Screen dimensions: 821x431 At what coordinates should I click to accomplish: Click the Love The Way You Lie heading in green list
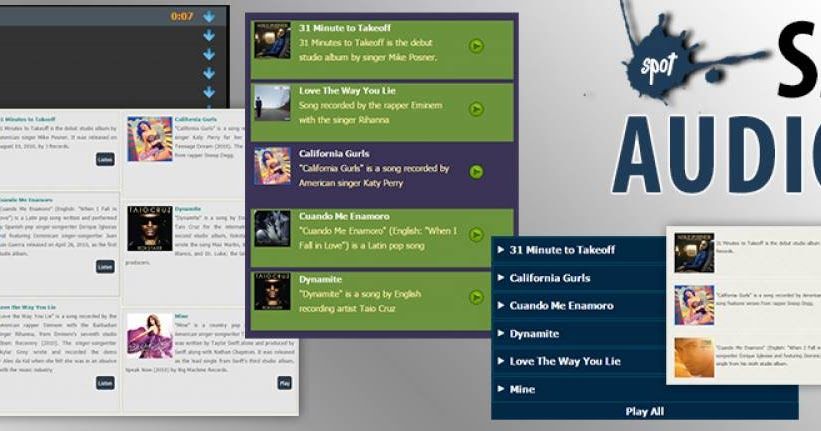(347, 91)
